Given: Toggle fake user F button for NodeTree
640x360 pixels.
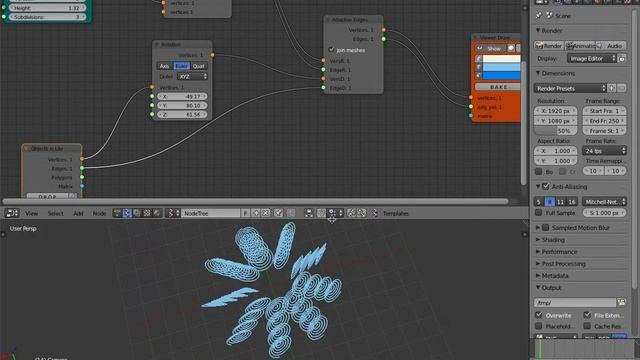Looking at the screenshot, I should 245,213.
